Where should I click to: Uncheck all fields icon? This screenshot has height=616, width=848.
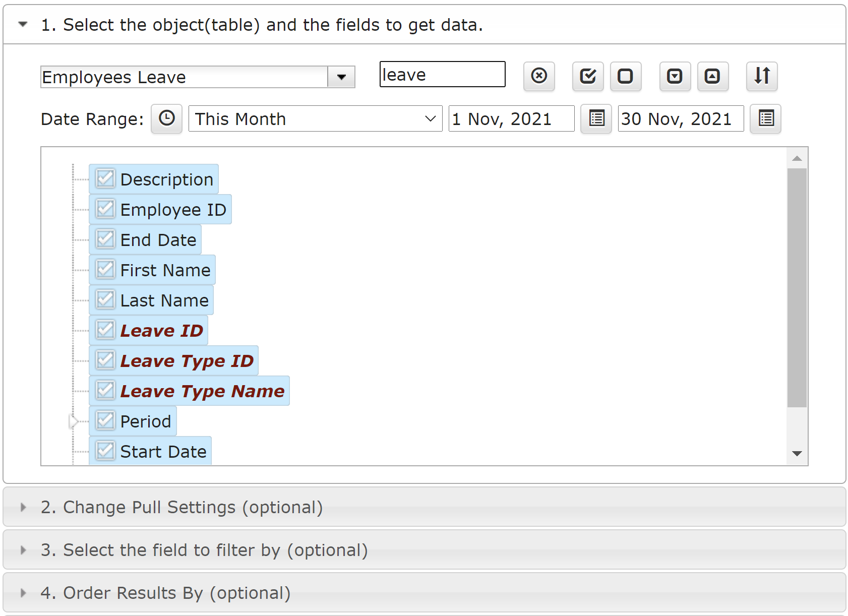tap(626, 76)
